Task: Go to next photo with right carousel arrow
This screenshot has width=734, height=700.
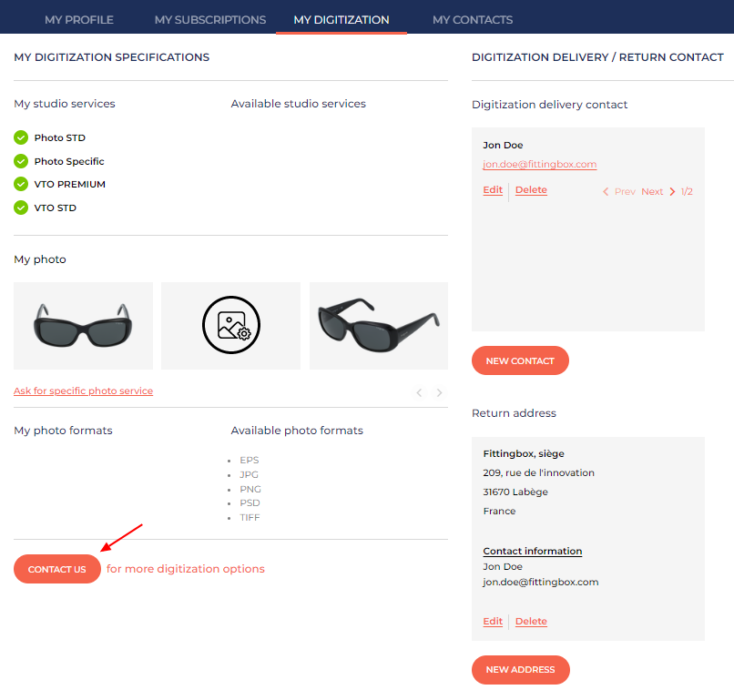Action: (440, 392)
